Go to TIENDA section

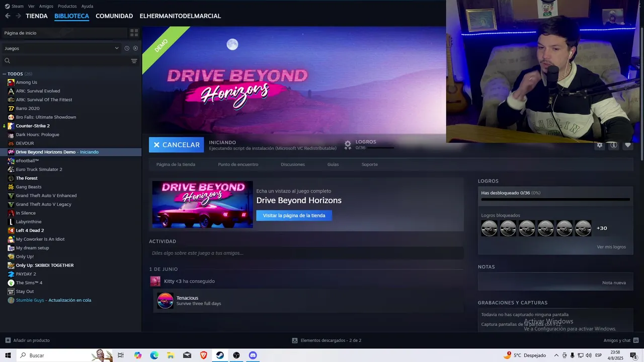tap(37, 16)
